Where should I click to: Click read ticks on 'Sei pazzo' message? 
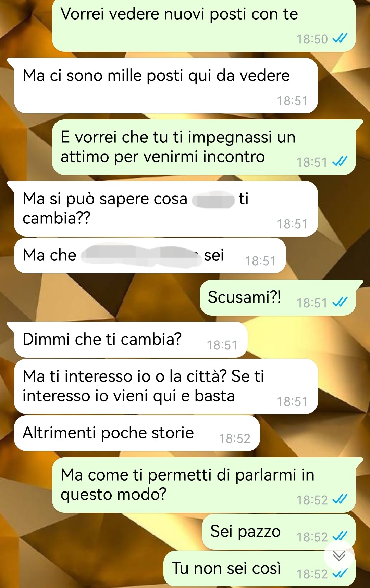[x=340, y=536]
